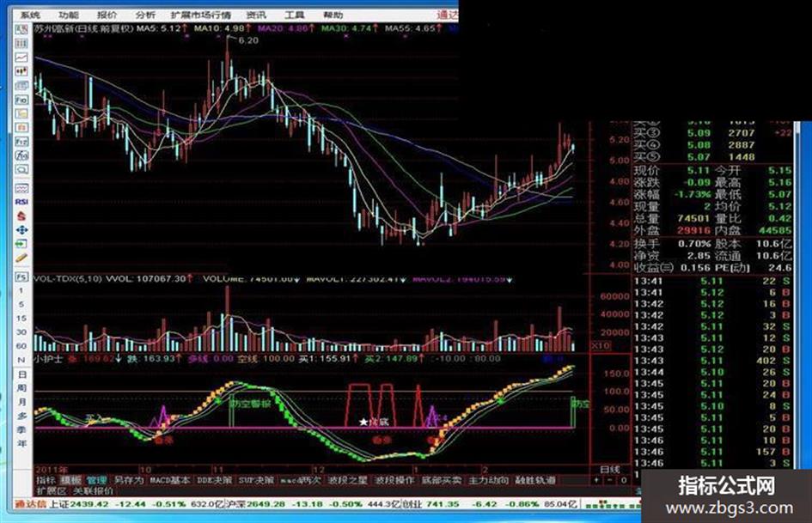Switch to 波段之星 template tab
The width and height of the screenshot is (812, 523).
(348, 481)
